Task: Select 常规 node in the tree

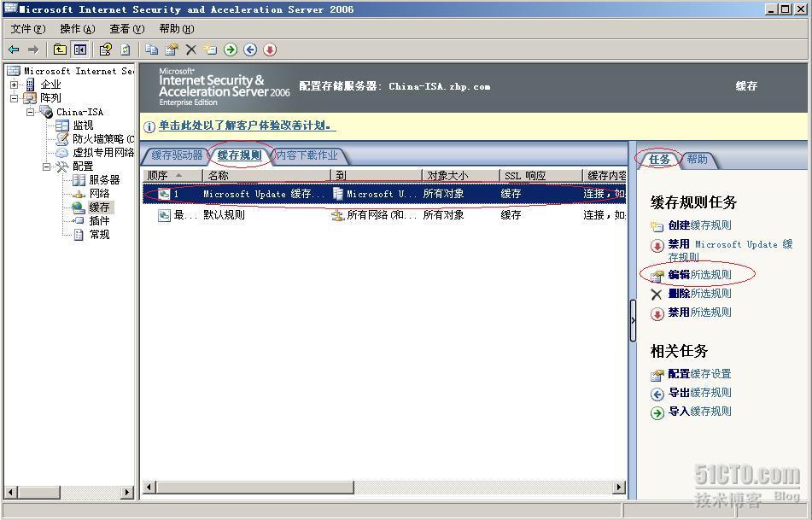Action: pos(99,235)
